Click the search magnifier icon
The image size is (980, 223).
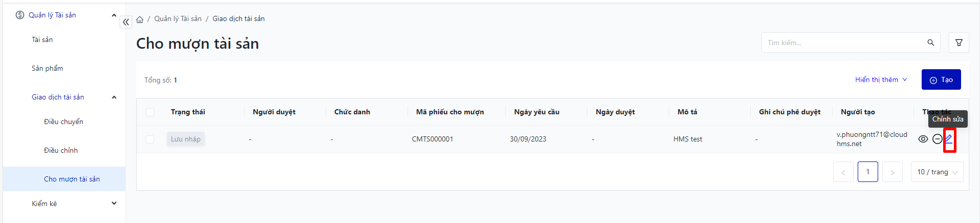coord(930,43)
